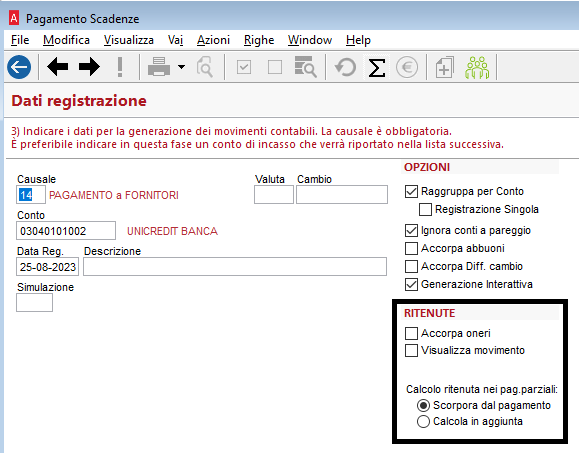The width and height of the screenshot is (579, 453).
Task: Open the Modifica menu
Action: click(x=66, y=40)
